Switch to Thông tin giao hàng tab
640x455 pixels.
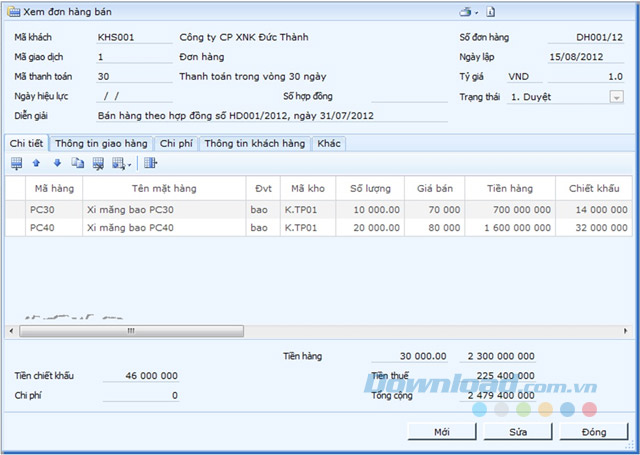[x=101, y=144]
